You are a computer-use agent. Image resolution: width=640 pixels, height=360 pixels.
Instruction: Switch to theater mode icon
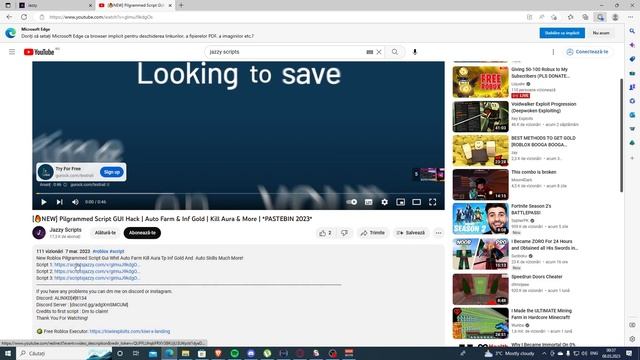[x=417, y=202]
